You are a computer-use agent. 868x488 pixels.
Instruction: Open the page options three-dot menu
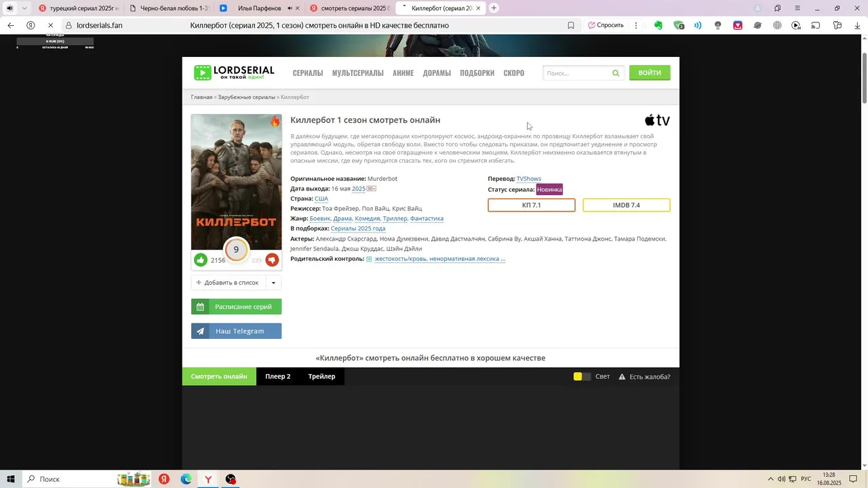635,25
